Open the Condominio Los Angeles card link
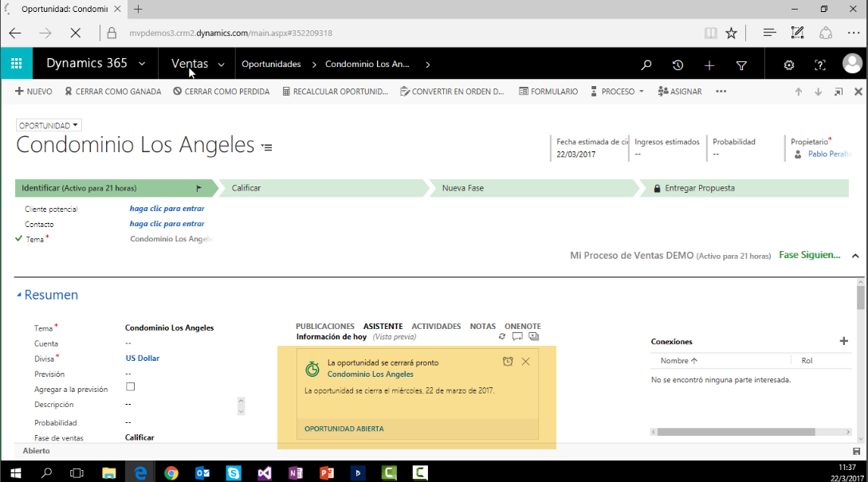Screen dimensions: 868x482 point(370,374)
